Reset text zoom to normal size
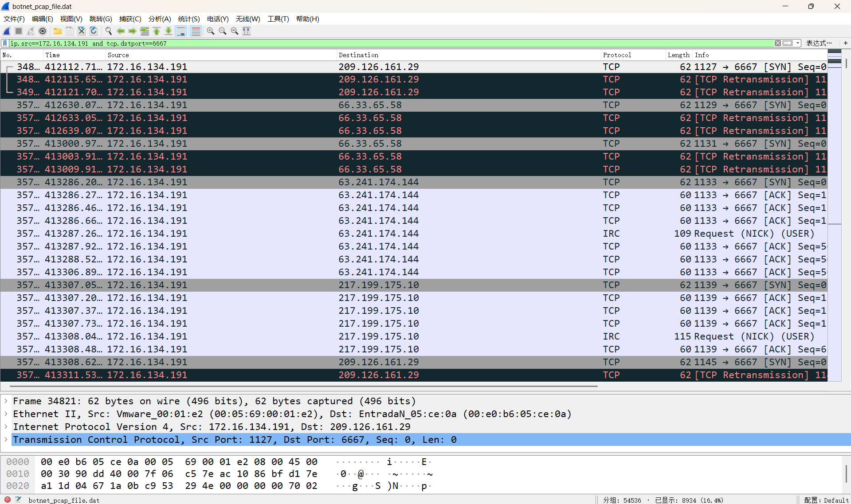Screen dimensions: 851x504 pos(235,31)
